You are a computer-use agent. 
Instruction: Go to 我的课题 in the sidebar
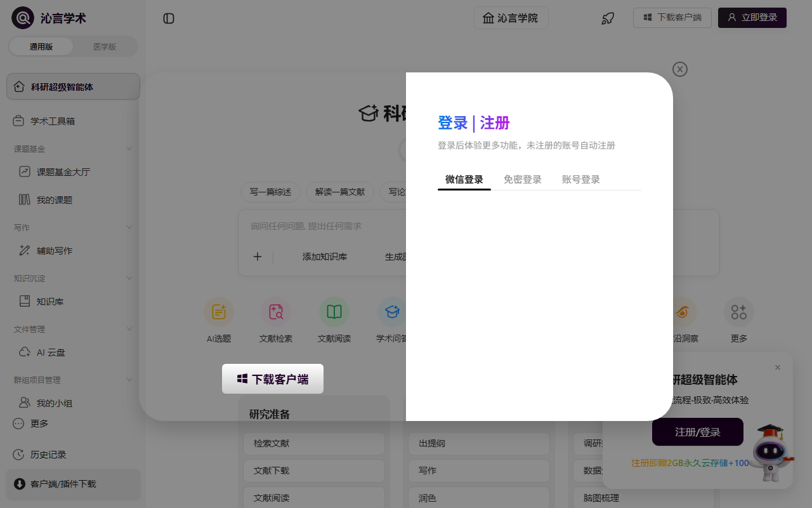[73, 199]
